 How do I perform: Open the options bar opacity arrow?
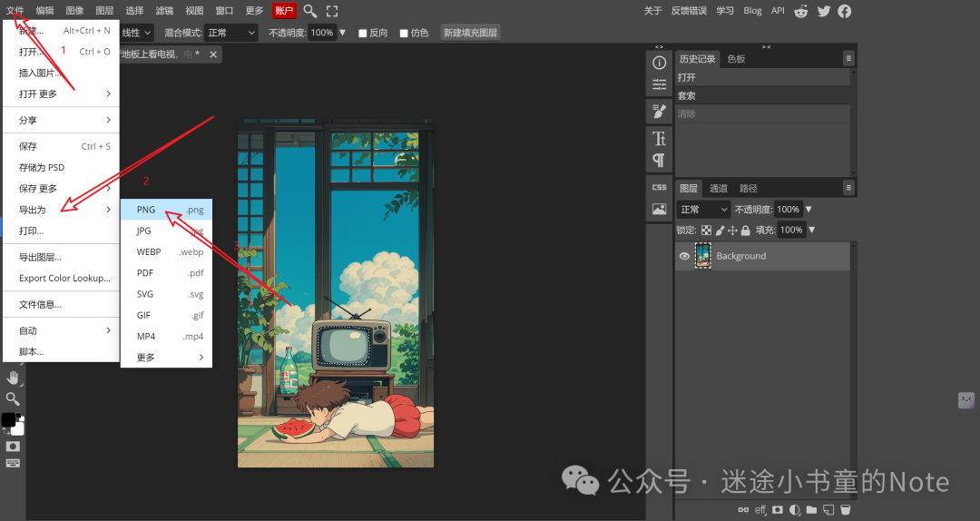[x=342, y=33]
